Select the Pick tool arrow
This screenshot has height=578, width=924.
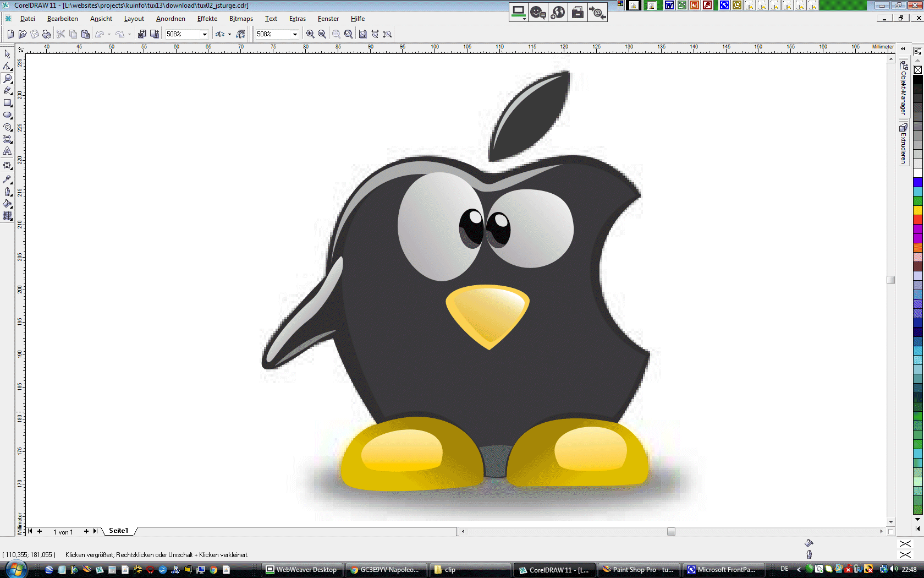coord(7,54)
